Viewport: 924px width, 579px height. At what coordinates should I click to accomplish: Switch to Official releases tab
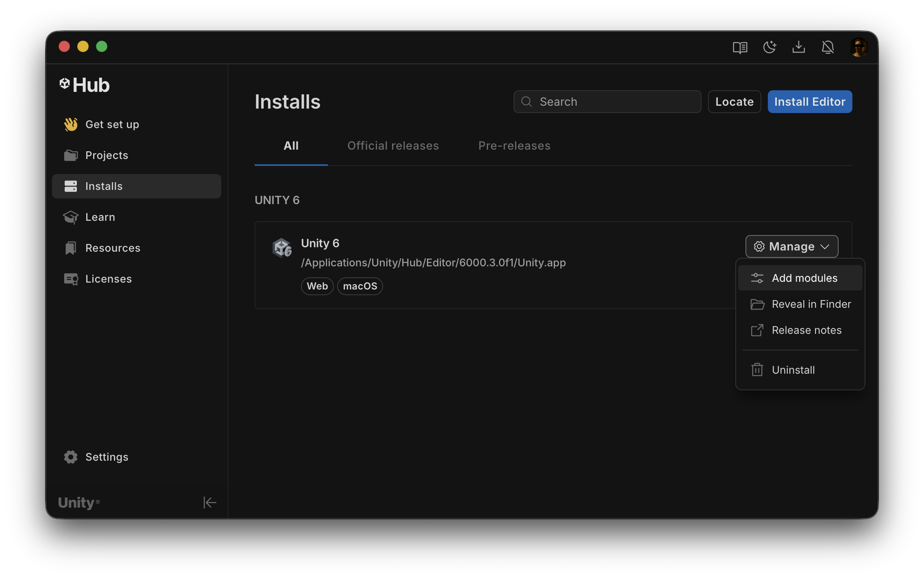coord(393,146)
